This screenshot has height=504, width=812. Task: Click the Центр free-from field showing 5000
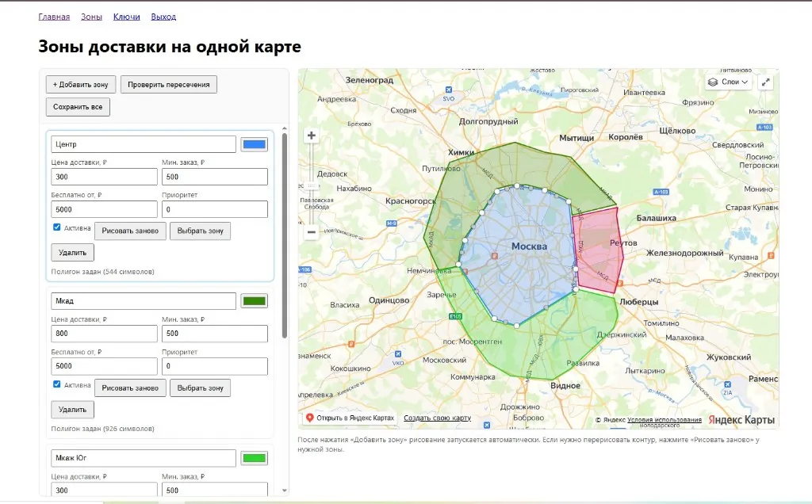coord(104,209)
